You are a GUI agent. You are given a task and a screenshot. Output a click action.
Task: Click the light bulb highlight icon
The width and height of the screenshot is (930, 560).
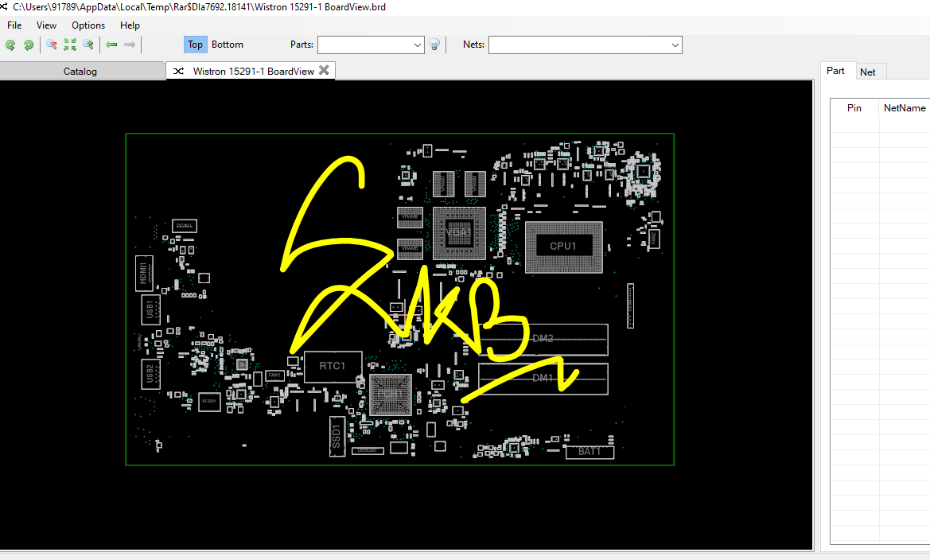434,45
